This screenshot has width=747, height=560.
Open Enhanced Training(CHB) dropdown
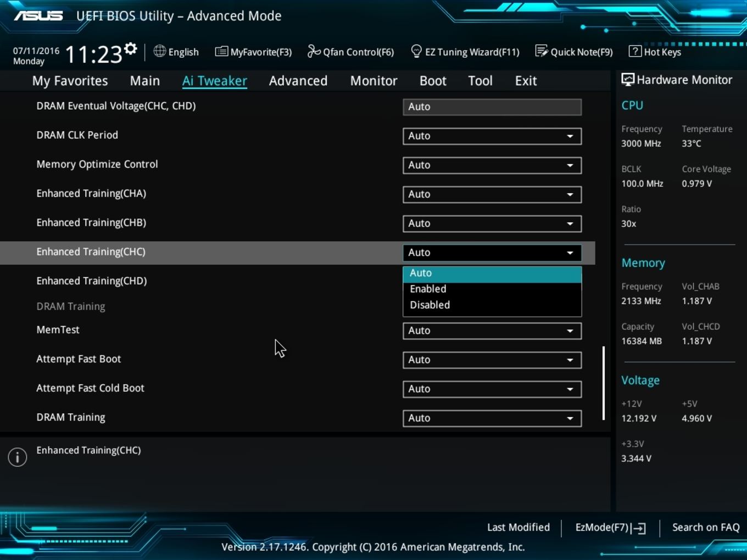tap(492, 223)
